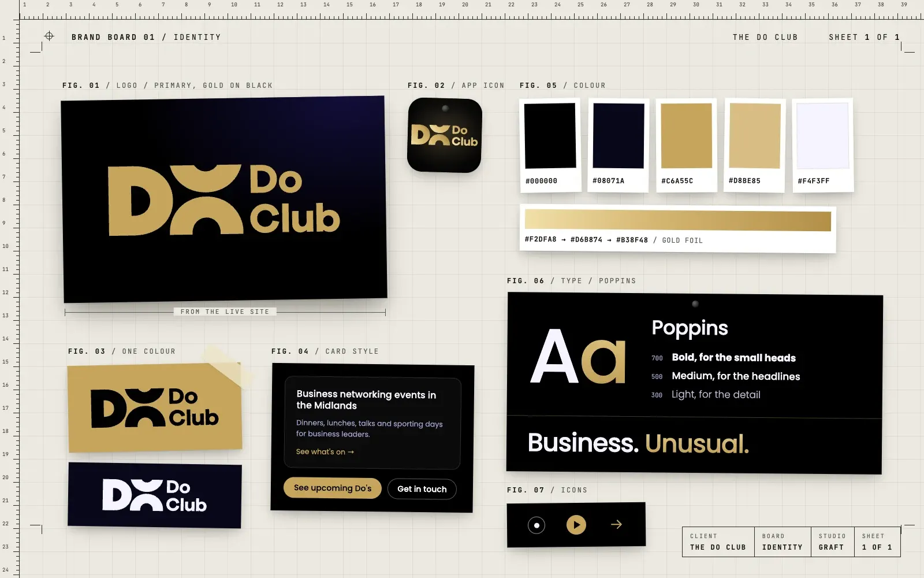Click 'Bold, for the small heads' line
The width and height of the screenshot is (924, 578).
[x=734, y=358]
